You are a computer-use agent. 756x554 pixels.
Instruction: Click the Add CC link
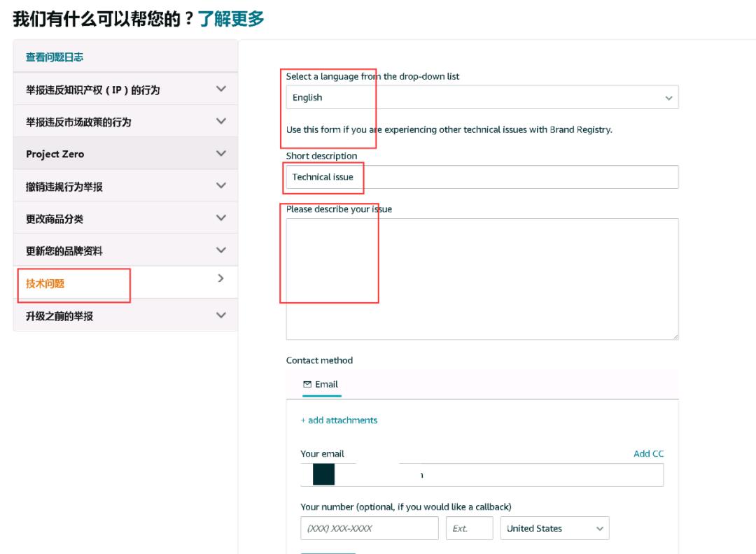[x=648, y=453]
